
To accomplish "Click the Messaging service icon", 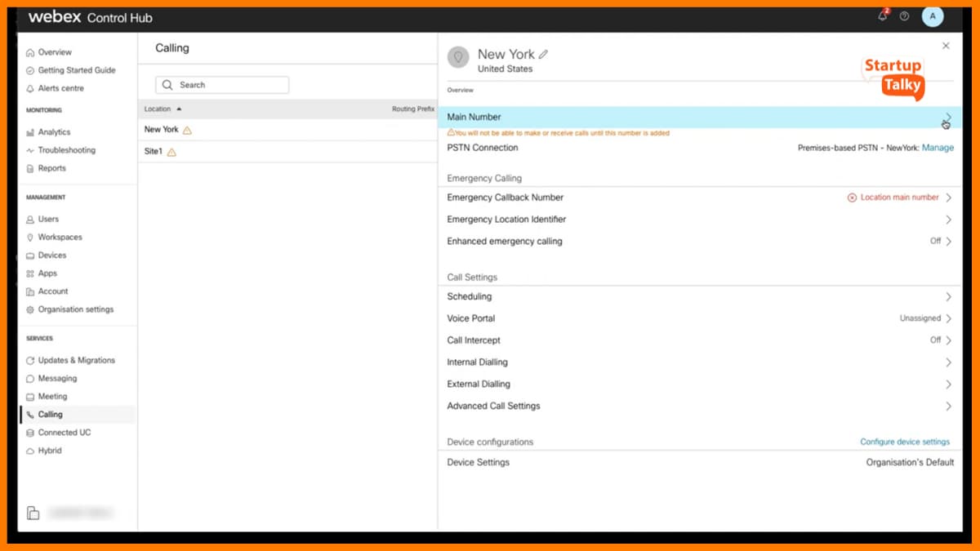I will 30,378.
